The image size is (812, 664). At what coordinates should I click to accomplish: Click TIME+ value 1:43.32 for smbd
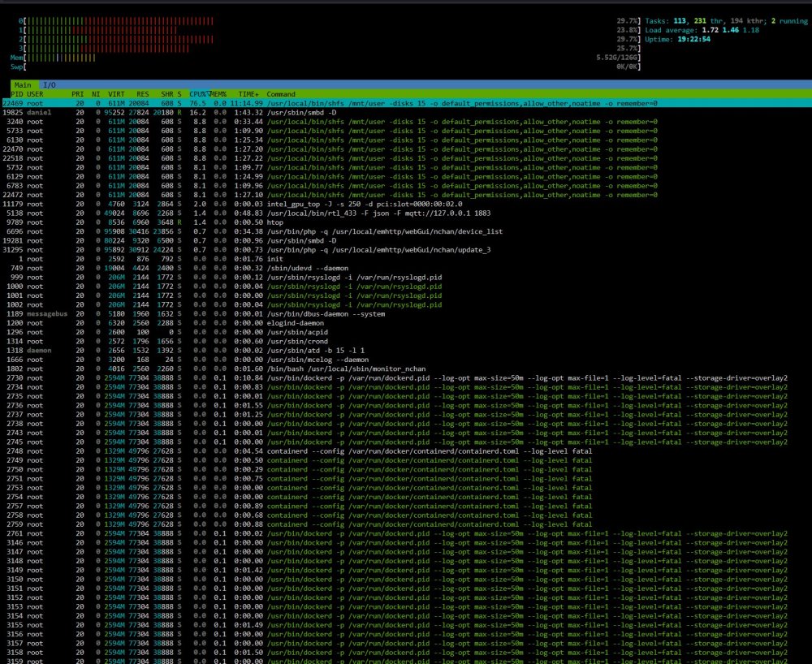pos(248,112)
